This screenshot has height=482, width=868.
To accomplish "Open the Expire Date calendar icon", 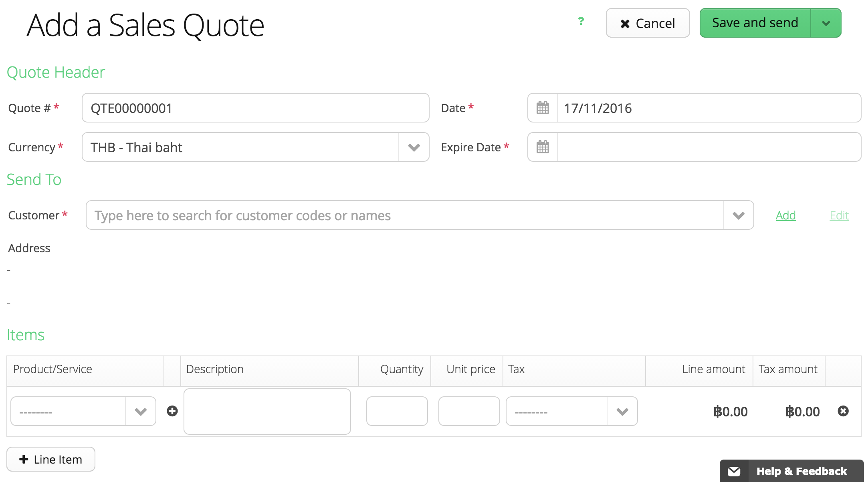I will click(543, 147).
